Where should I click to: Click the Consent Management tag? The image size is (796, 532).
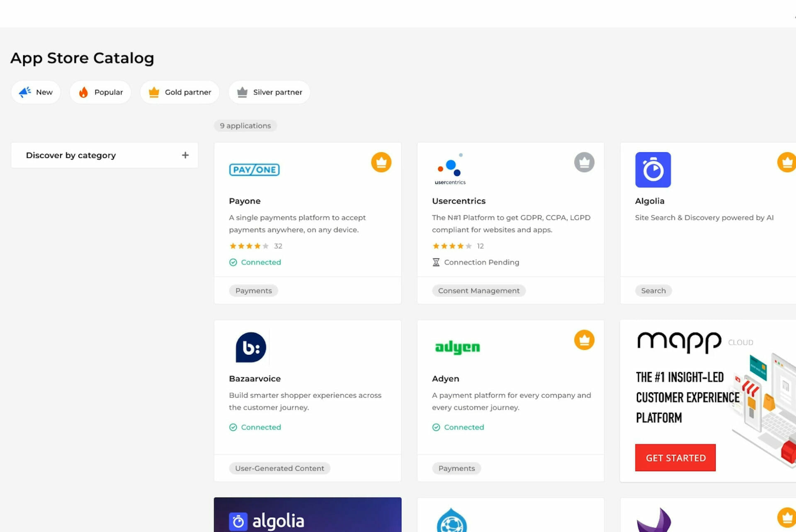click(478, 291)
